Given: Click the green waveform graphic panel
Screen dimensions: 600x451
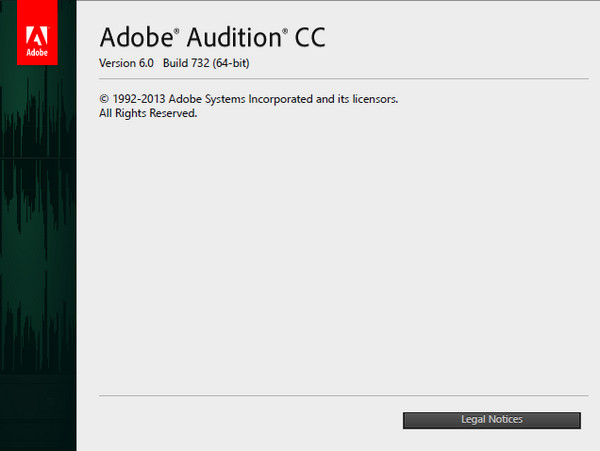Looking at the screenshot, I should 38,250.
